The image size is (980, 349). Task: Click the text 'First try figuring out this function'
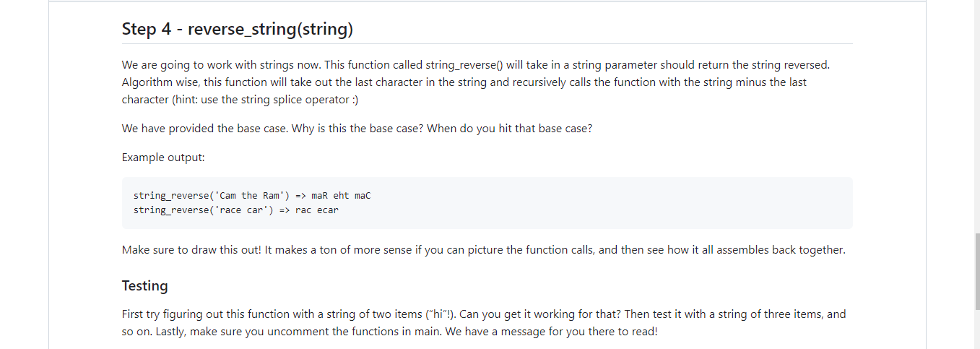(x=212, y=314)
